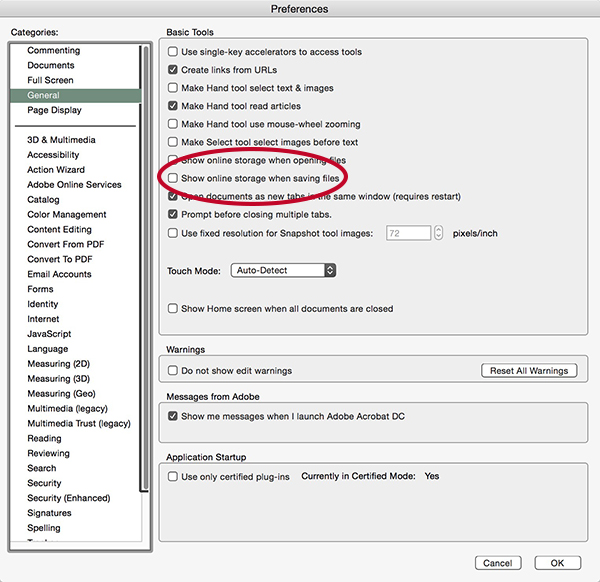Uncheck Show me messages when launching Acrobat DC
The width and height of the screenshot is (600, 582).
[173, 416]
